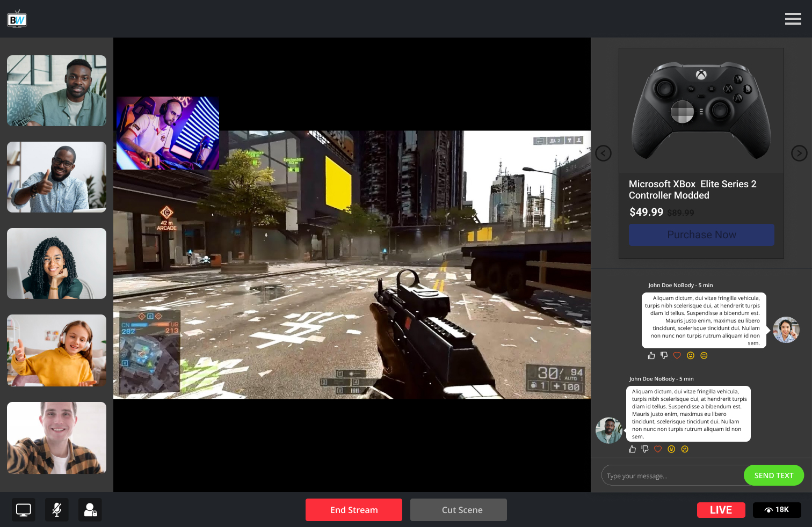Select the curly-haired woman thumbnail
The height and width of the screenshot is (527, 812).
coord(56,263)
